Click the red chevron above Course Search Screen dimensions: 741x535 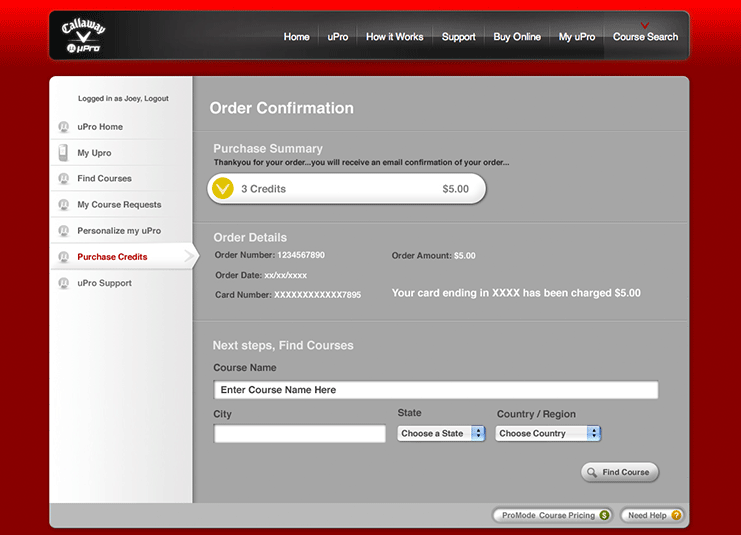click(645, 25)
